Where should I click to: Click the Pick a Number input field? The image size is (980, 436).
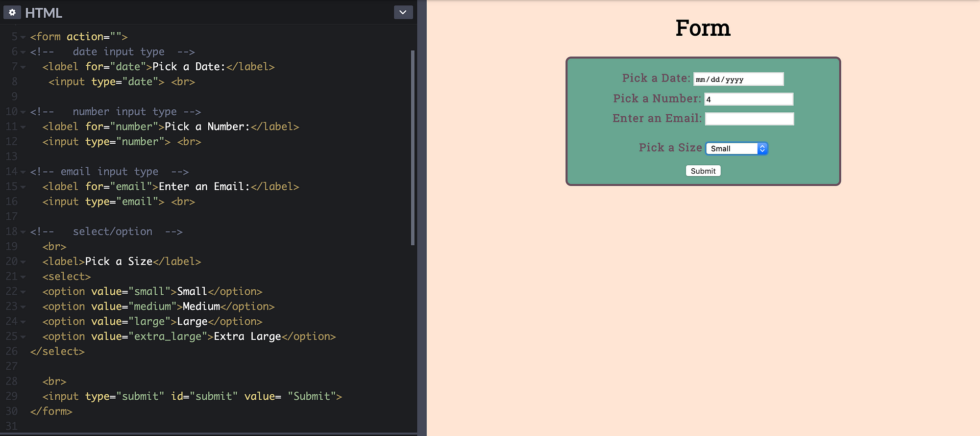[749, 99]
